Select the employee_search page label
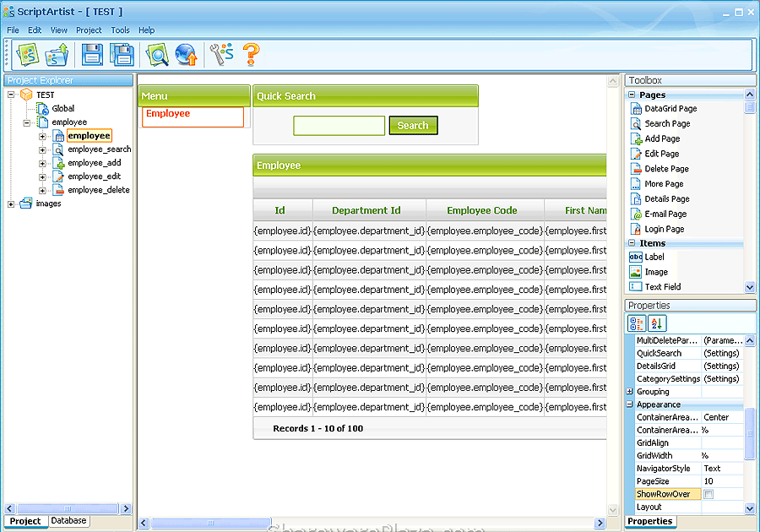Screen dimensions: 760x532 point(100,149)
